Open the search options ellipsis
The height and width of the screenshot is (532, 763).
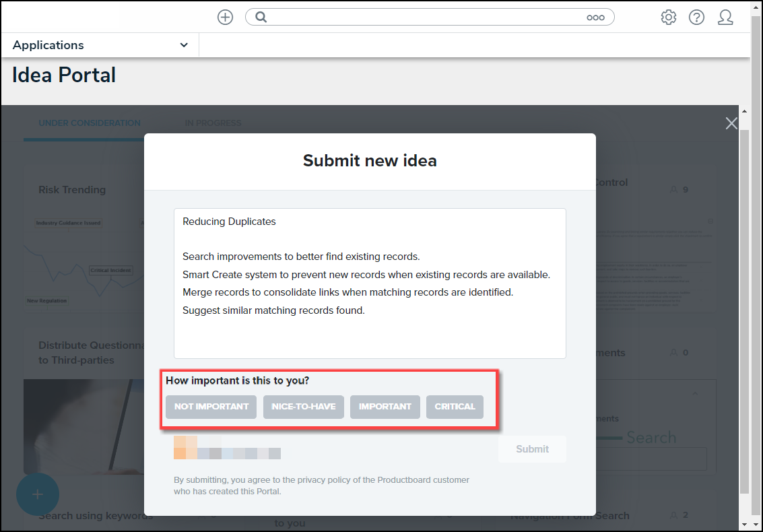coord(595,18)
